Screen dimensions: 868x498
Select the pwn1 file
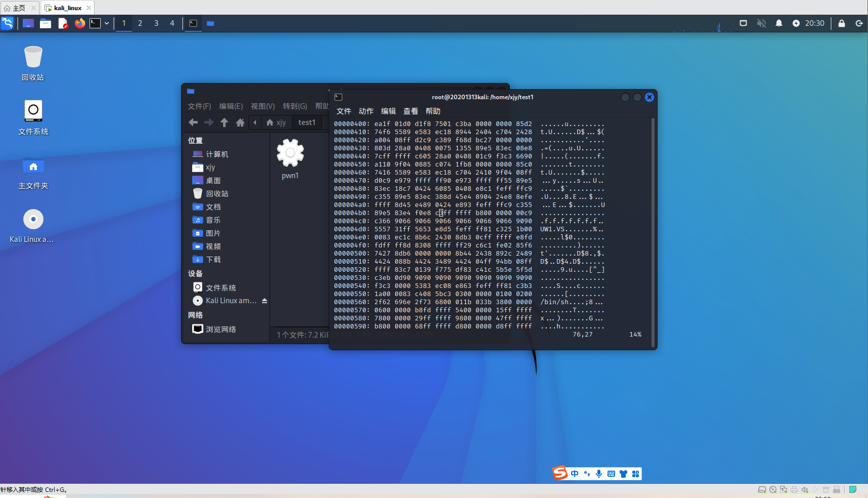click(x=290, y=159)
